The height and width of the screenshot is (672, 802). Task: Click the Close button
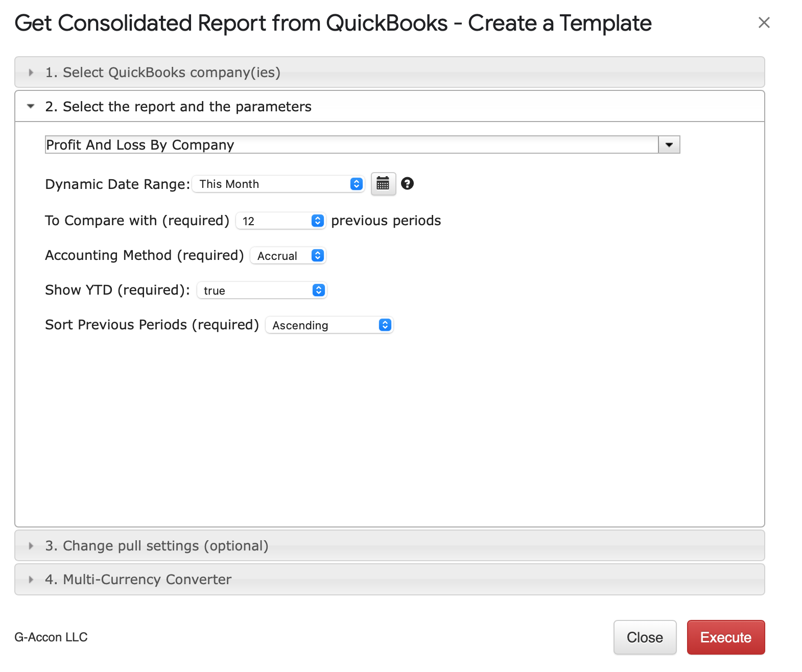coord(645,637)
